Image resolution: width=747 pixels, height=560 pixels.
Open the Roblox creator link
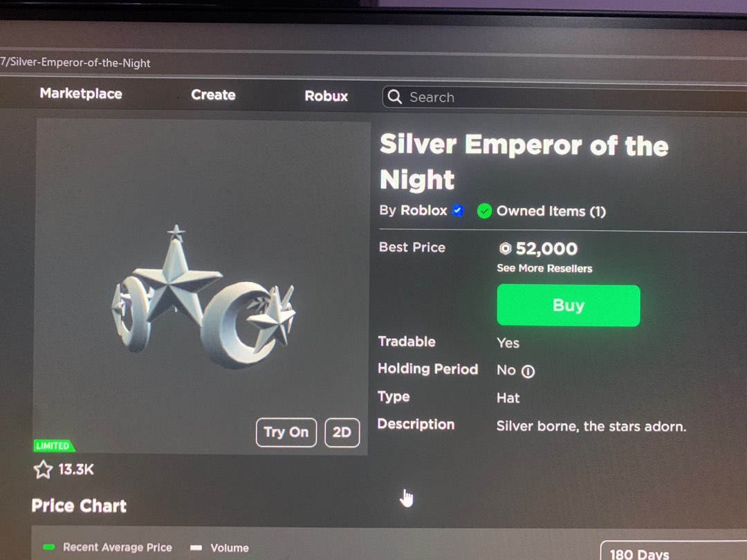(x=423, y=210)
